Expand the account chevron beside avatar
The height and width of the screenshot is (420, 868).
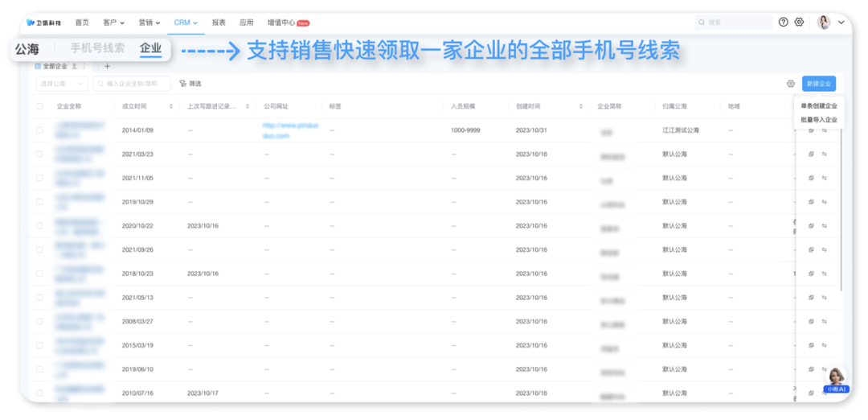click(841, 23)
